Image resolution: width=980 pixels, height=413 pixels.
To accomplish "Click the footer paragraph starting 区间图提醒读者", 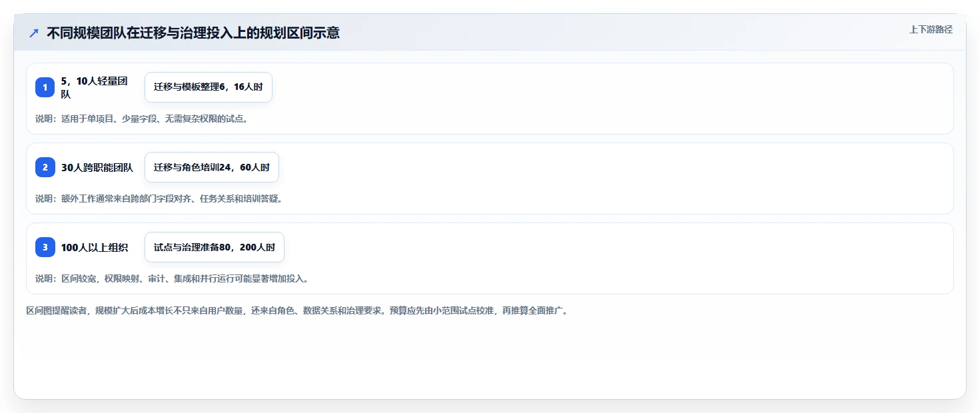I will point(297,310).
